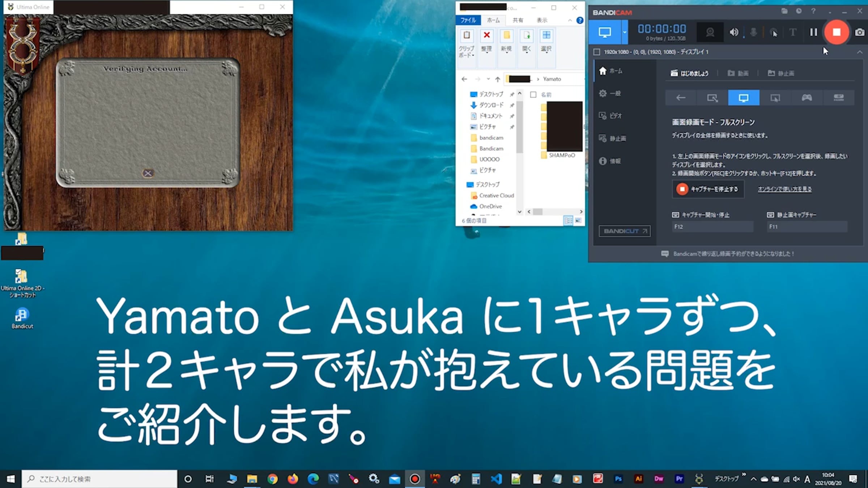This screenshot has height=488, width=868.
Task: Expand the 新規 ribbon group
Action: point(506,48)
